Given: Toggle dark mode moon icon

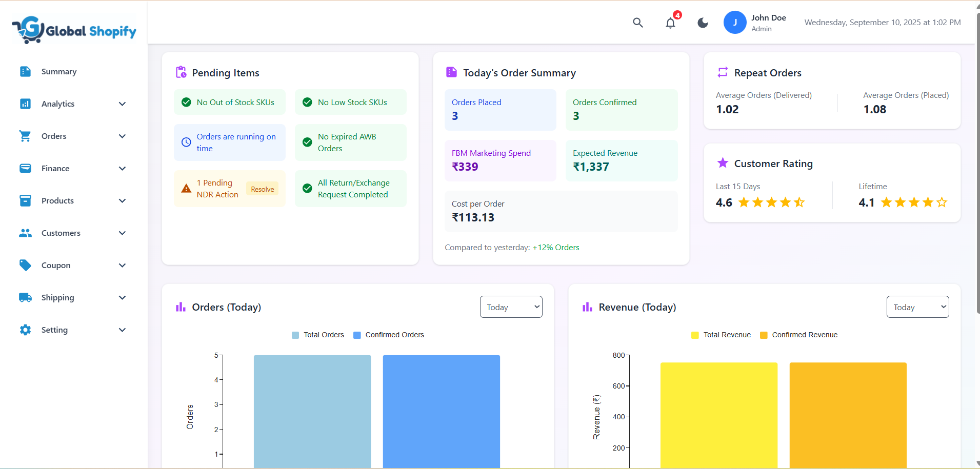Looking at the screenshot, I should tap(703, 23).
